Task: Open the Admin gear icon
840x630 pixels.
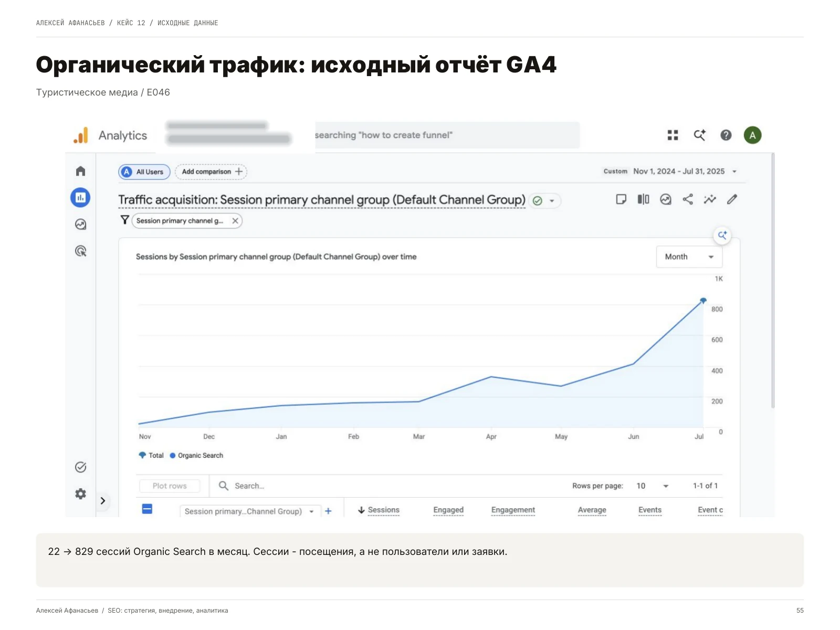Action: click(x=80, y=493)
